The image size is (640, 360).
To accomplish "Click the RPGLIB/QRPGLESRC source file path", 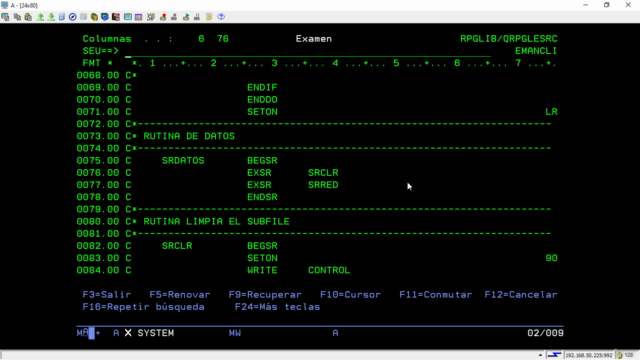I will 509,39.
